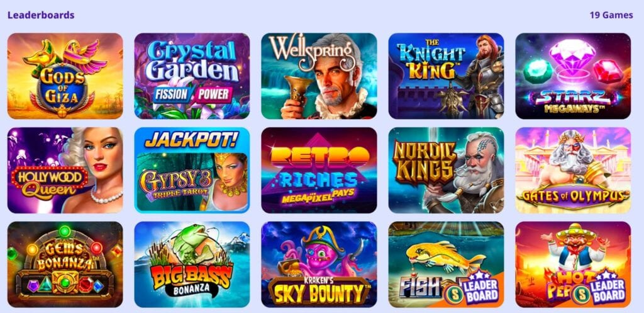Open the Nordic Kings game
The height and width of the screenshot is (313, 644).
446,170
